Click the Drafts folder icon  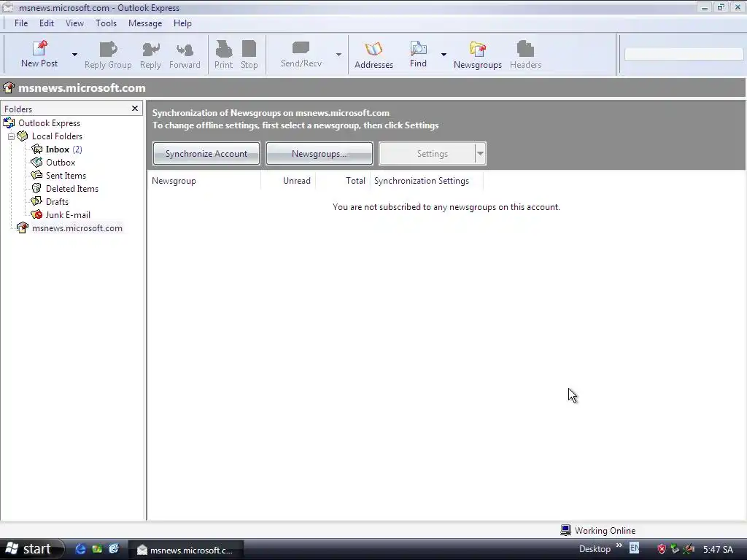(36, 201)
